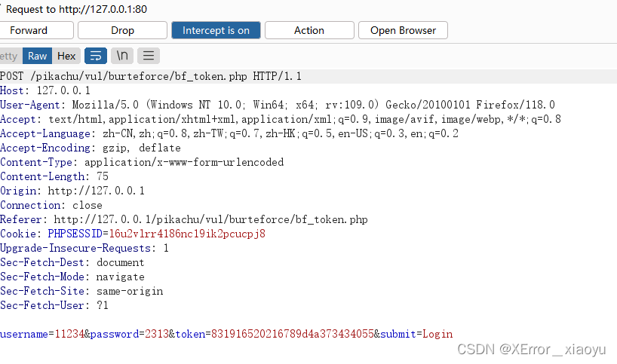
Task: Click the Open Browser button
Action: tap(403, 30)
